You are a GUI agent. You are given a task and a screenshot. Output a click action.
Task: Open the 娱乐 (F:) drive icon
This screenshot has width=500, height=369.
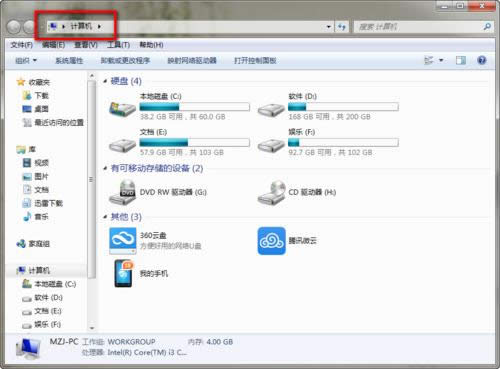click(271, 144)
